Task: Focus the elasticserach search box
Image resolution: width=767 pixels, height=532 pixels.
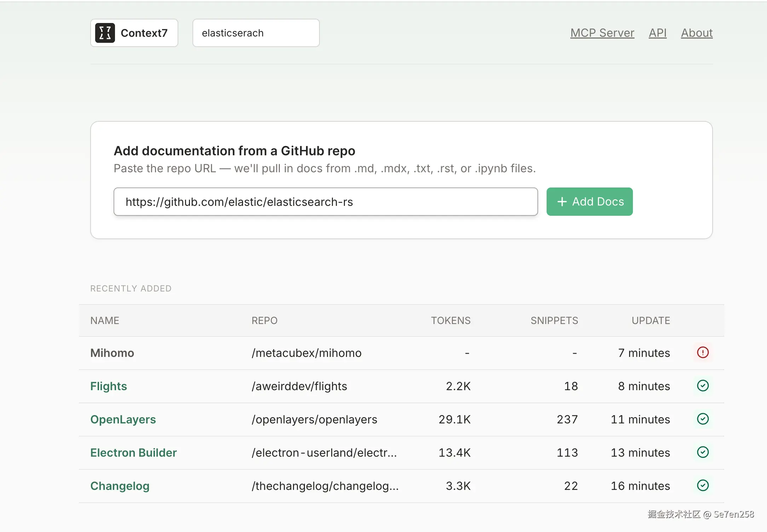Action: point(256,33)
